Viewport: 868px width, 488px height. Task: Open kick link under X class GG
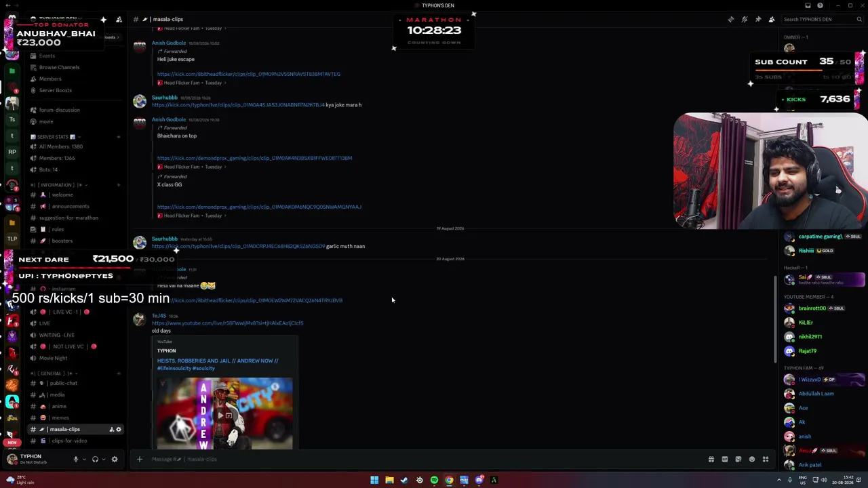(x=259, y=207)
